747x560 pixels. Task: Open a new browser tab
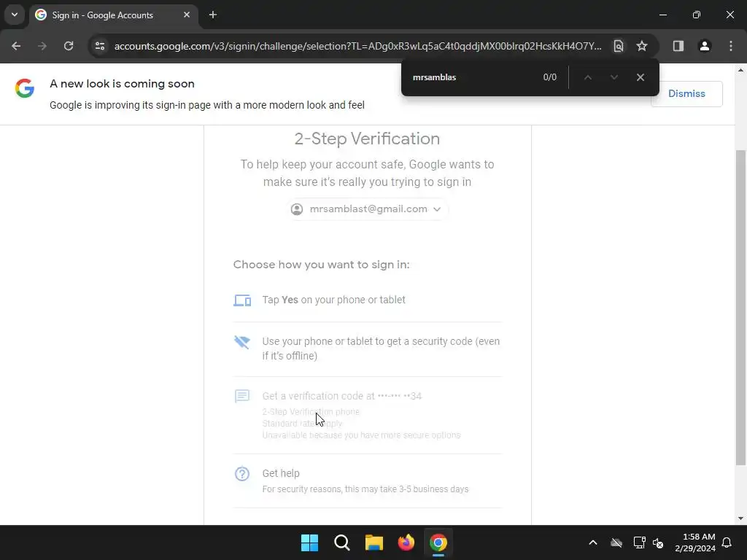tap(213, 15)
